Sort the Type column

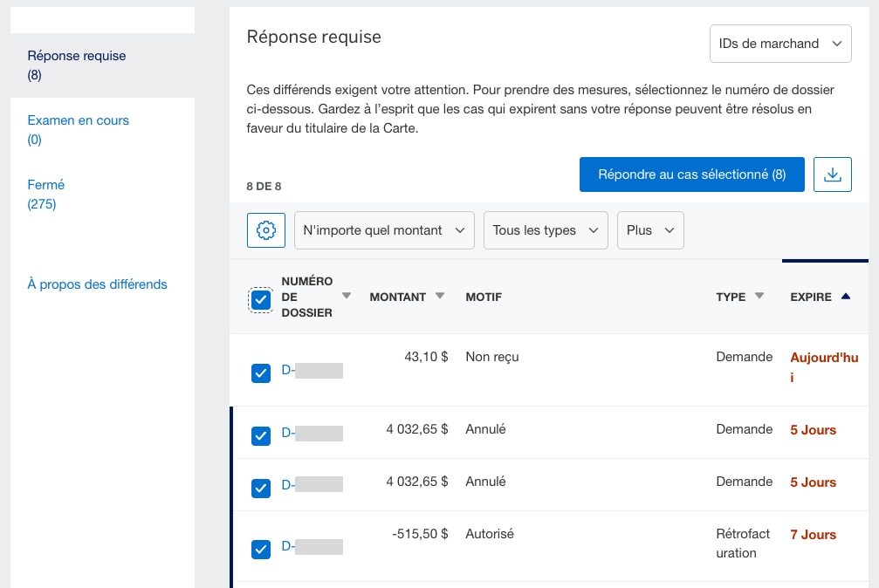click(x=758, y=296)
